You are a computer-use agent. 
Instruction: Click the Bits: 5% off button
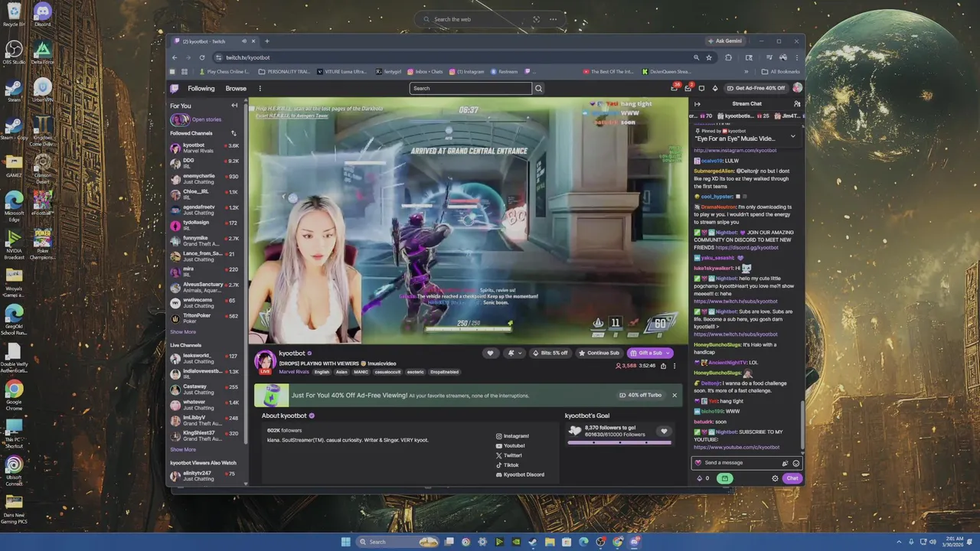[550, 353]
